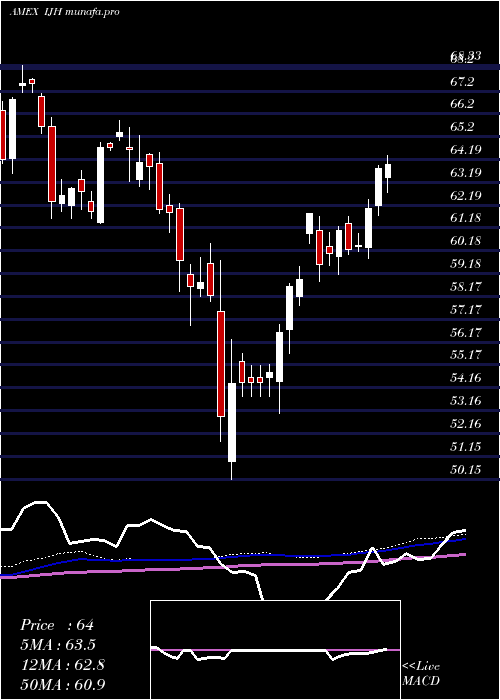Click the 53.16 price label
500x700 pixels.
coord(466,401)
